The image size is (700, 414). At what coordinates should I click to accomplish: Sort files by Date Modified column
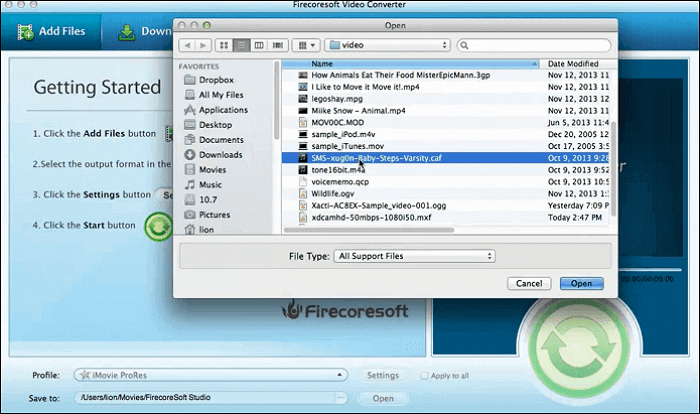pyautogui.click(x=575, y=63)
